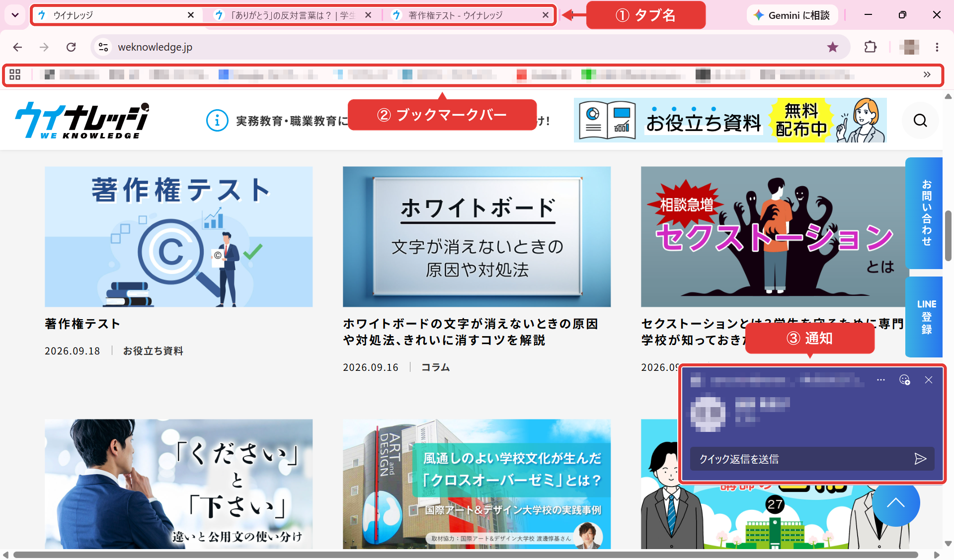
Task: Open the 著作権テスト article thumbnail
Action: [x=178, y=237]
